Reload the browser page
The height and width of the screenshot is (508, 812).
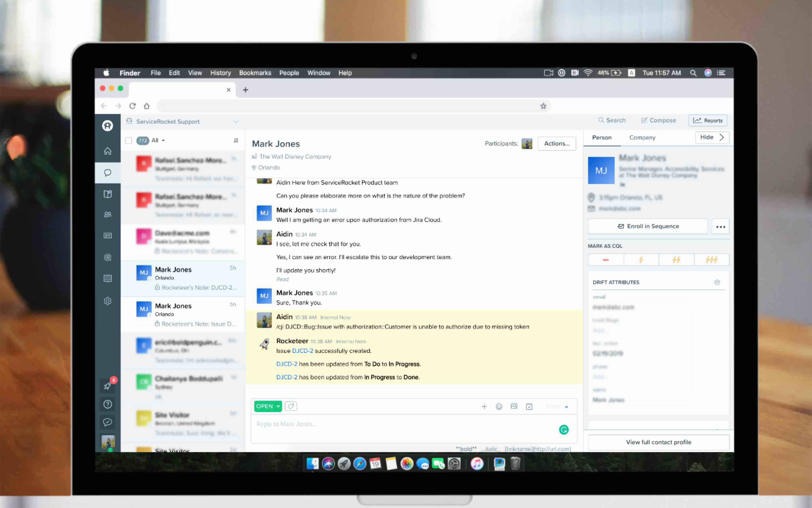(x=133, y=106)
